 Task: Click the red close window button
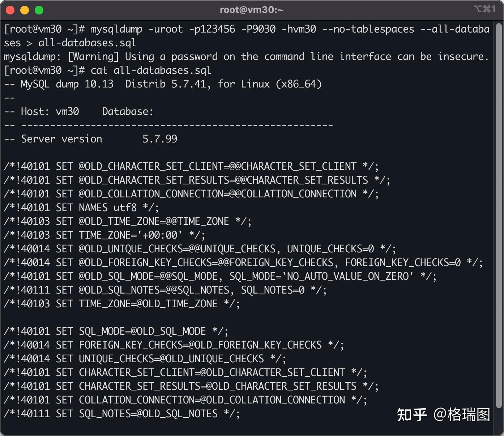pyautogui.click(x=10, y=10)
